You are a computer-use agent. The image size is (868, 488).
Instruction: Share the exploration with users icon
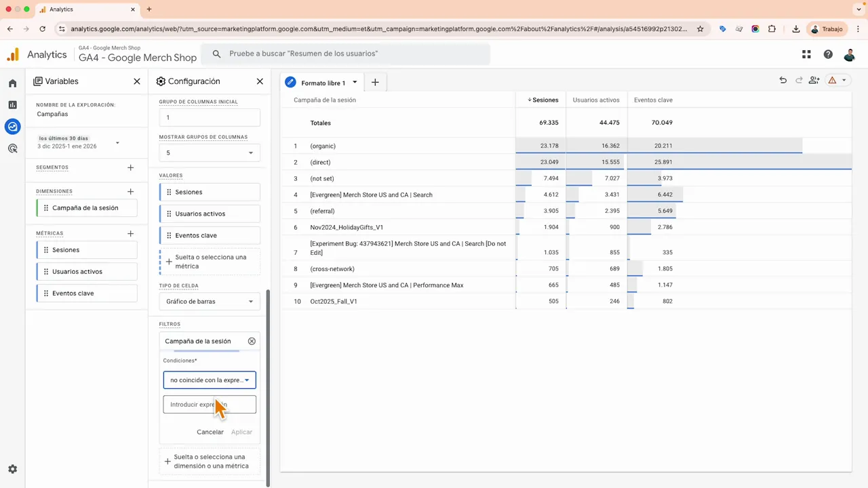814,81
